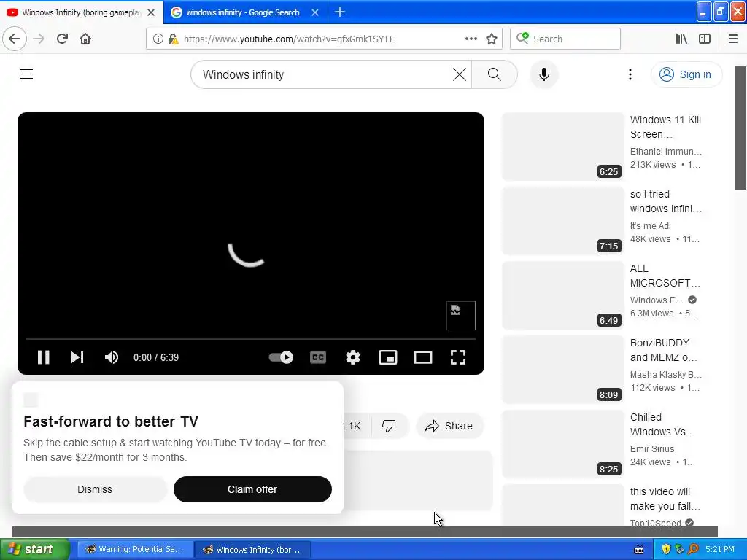Start voice search with the microphone
747x560 pixels.
543,74
